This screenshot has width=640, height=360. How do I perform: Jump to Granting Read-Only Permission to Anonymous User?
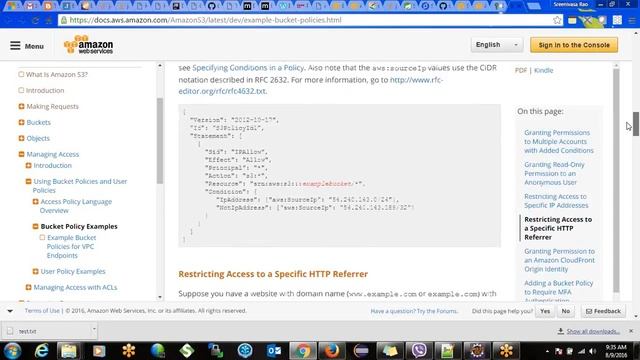click(554, 173)
